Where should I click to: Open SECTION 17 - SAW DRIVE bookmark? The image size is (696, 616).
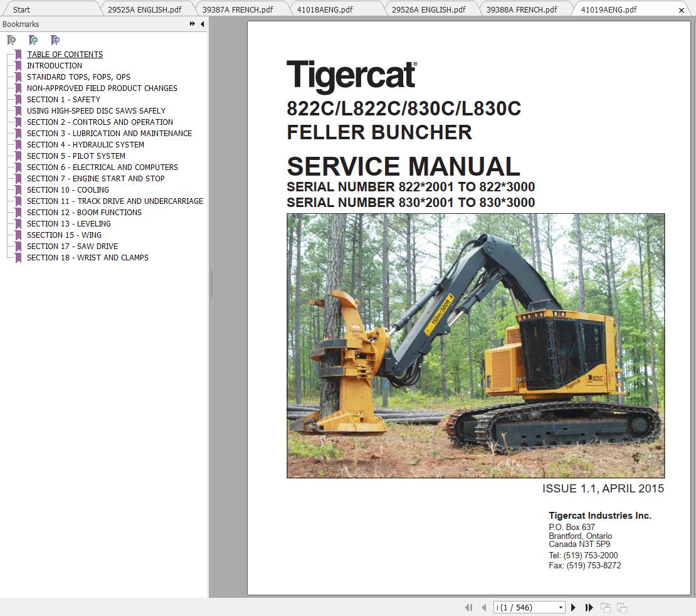72,247
